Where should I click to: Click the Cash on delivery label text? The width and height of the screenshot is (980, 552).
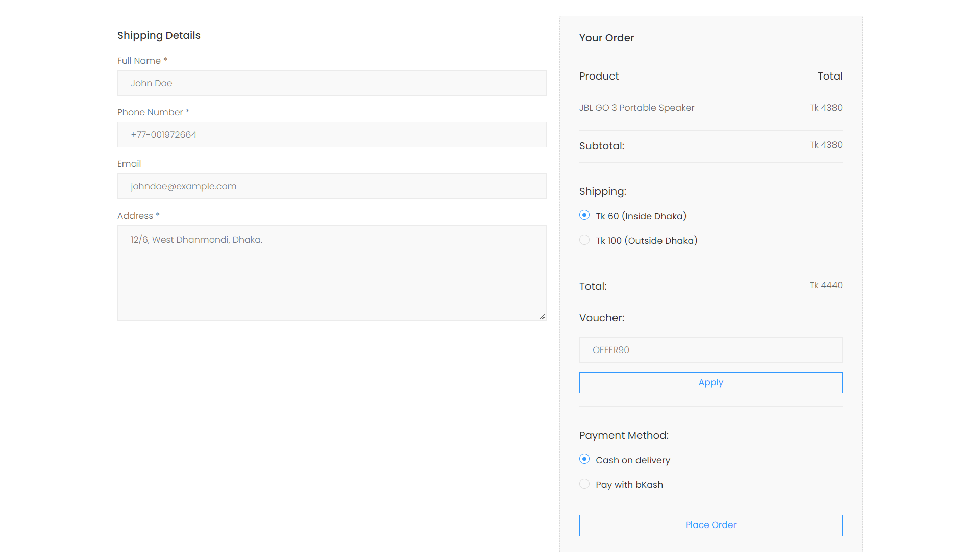(x=632, y=460)
